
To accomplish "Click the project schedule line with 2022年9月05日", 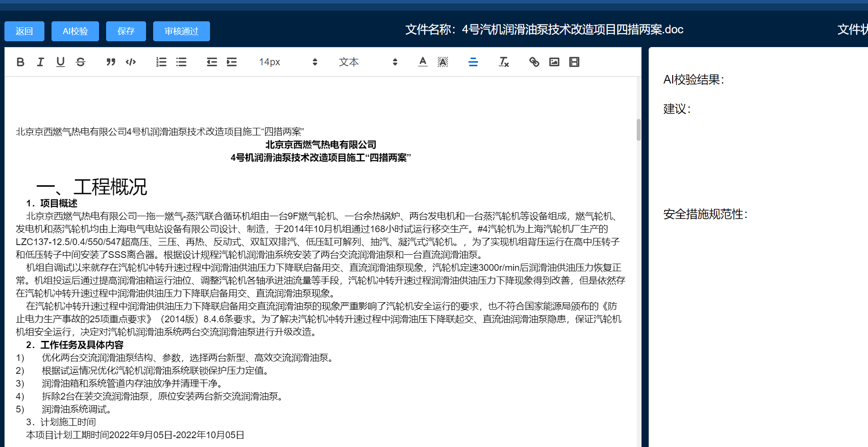I will (135, 435).
